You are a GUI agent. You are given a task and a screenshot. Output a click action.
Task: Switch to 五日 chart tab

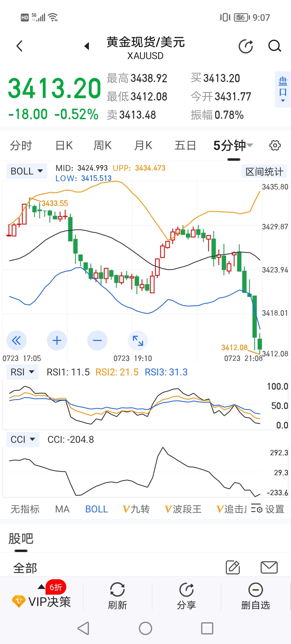pos(185,146)
